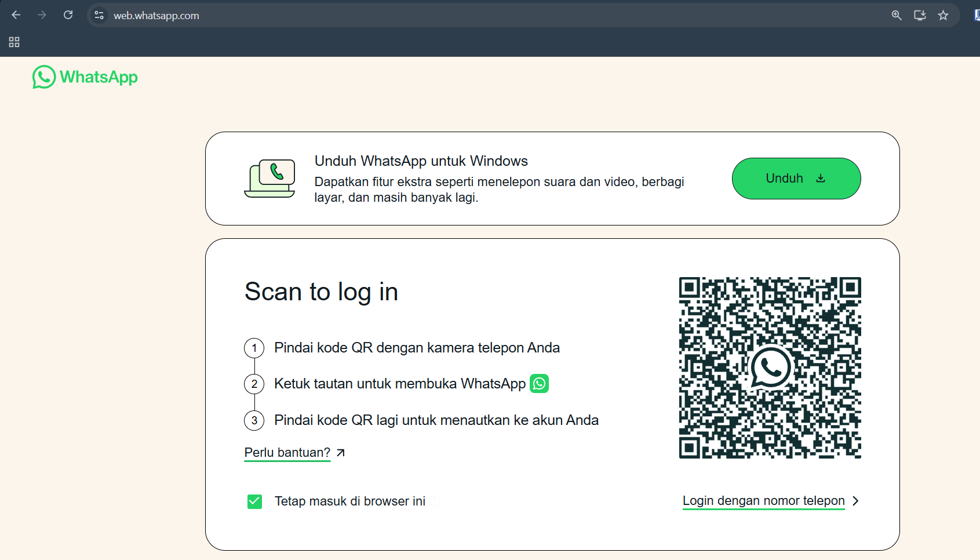The image size is (980, 560).
Task: Click the install app icon
Action: click(919, 16)
